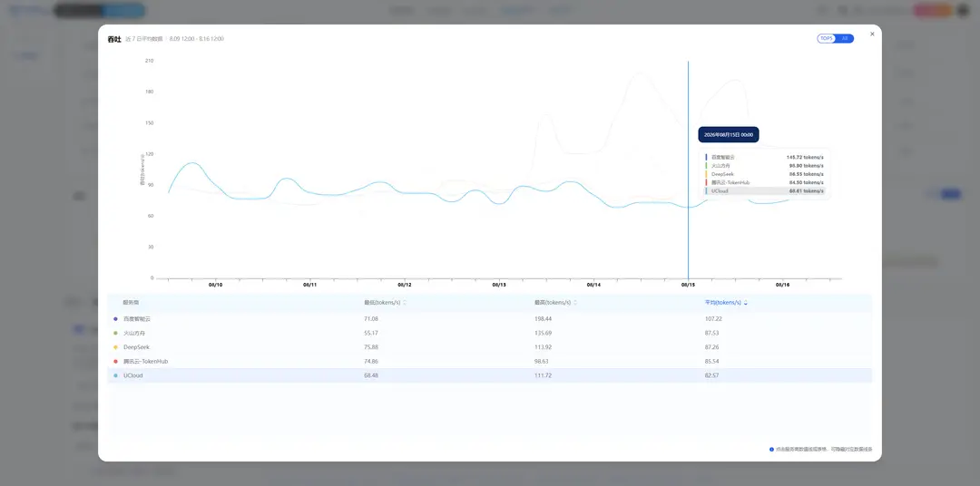Viewport: 980px width, 486px height.
Task: Click the 08/16 date label on x-axis
Action: 782,285
